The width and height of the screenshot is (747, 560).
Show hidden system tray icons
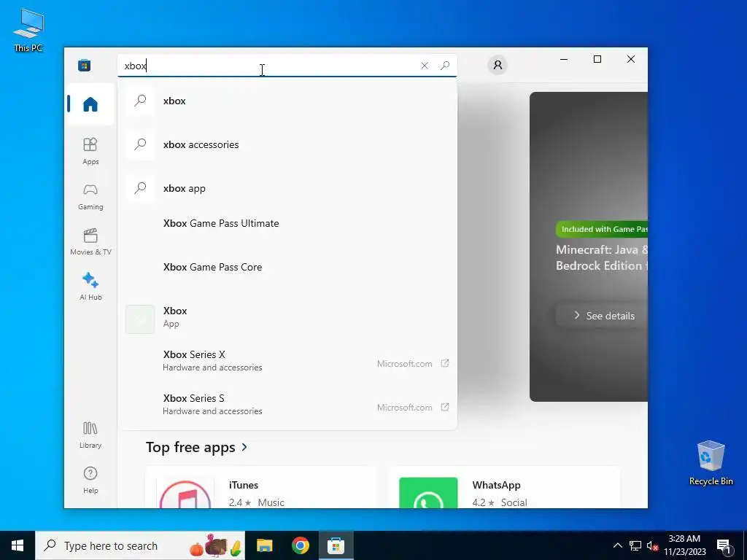[617, 545]
